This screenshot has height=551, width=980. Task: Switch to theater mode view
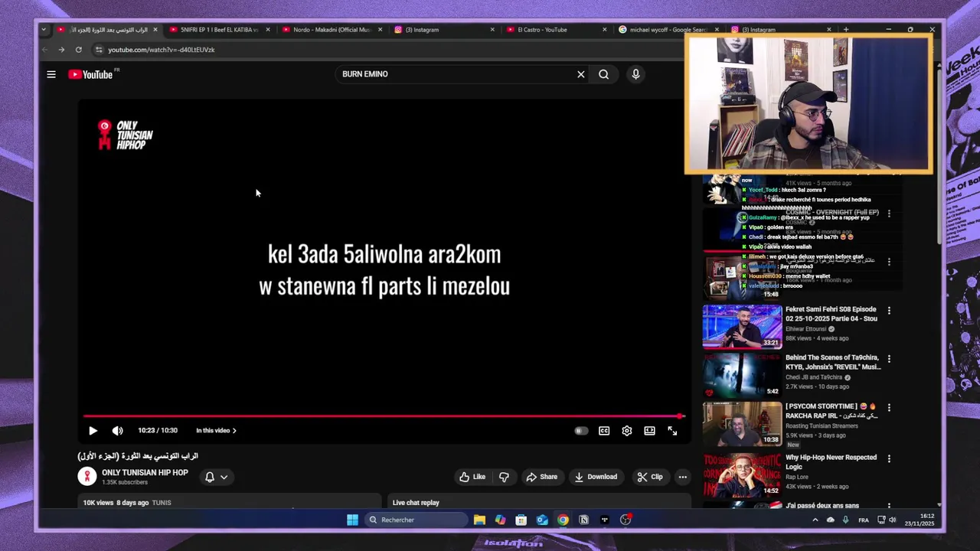(649, 431)
